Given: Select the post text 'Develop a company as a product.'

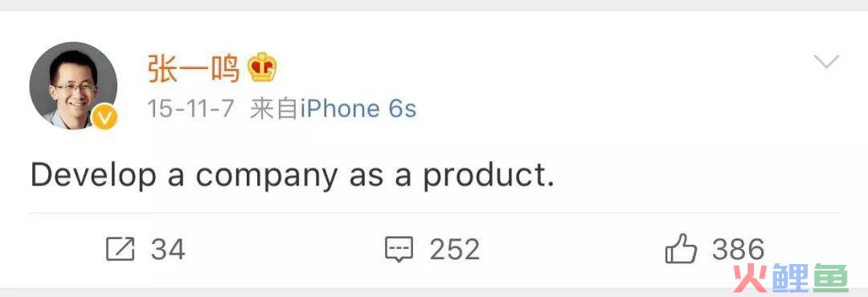Looking at the screenshot, I should (293, 177).
